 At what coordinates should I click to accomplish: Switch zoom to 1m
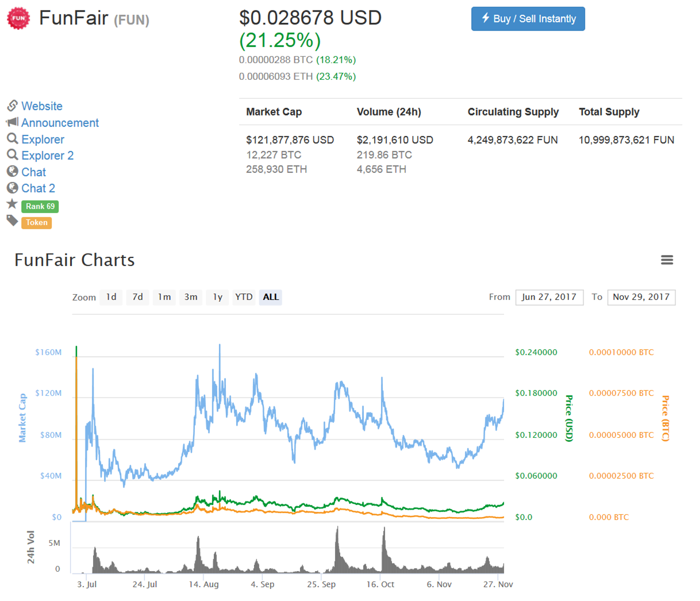coord(164,297)
